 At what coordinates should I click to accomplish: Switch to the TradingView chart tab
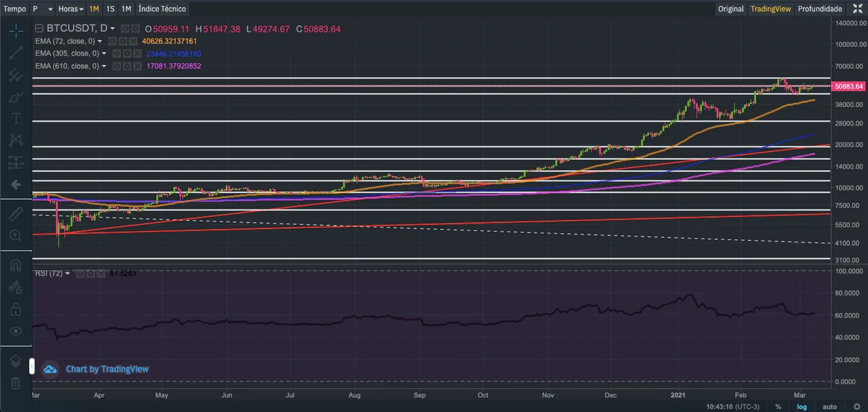point(770,9)
